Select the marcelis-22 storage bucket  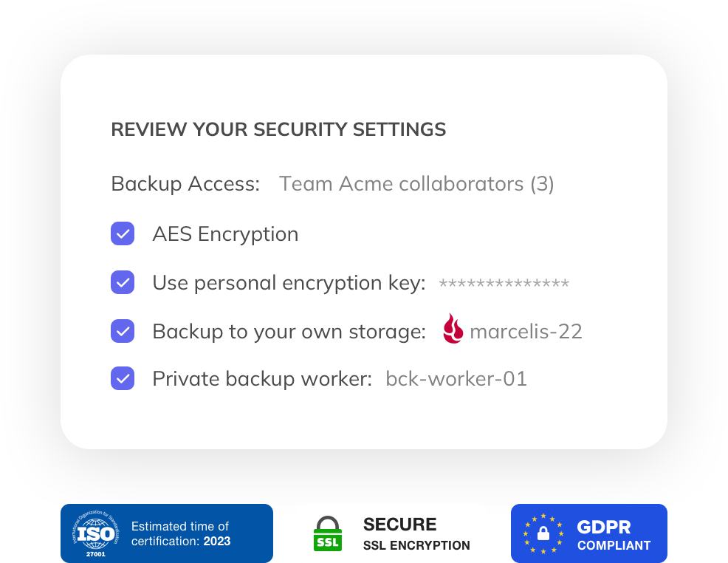[x=526, y=331]
